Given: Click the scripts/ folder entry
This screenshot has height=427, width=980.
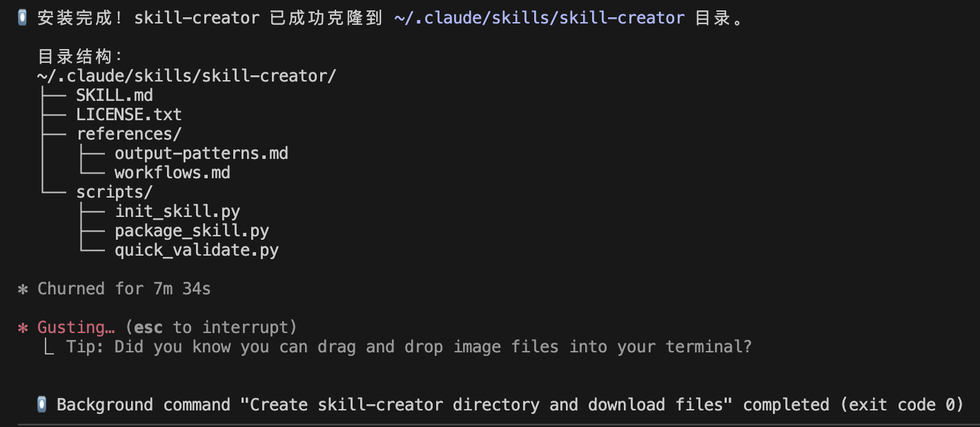Looking at the screenshot, I should (115, 192).
